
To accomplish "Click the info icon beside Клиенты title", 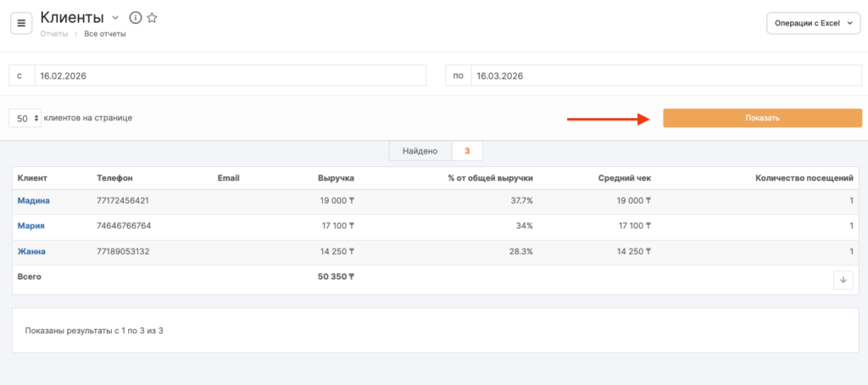I will tap(135, 18).
